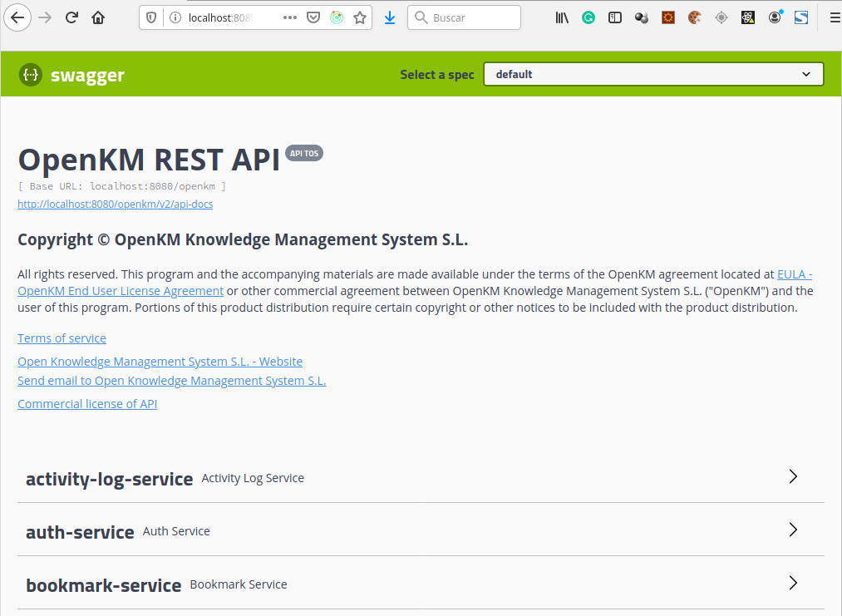Open the downloads arrow panel
The height and width of the screenshot is (616, 842).
pos(390,17)
